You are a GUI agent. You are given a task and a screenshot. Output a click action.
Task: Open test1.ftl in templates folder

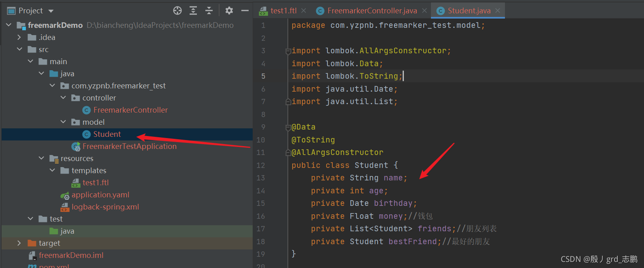95,182
